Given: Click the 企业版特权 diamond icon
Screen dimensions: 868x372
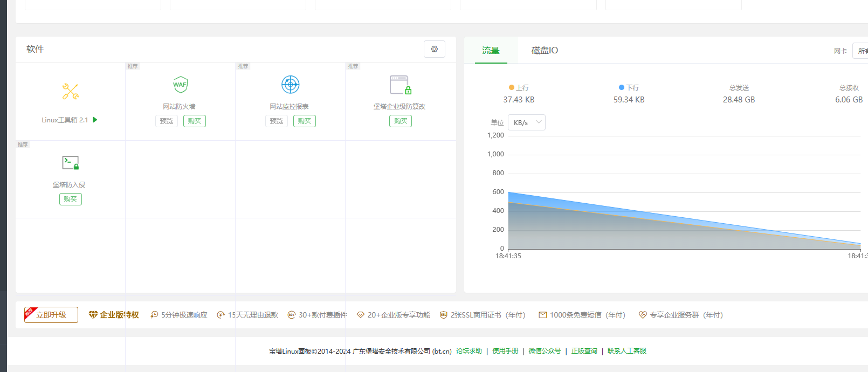Looking at the screenshot, I should pyautogui.click(x=93, y=315).
